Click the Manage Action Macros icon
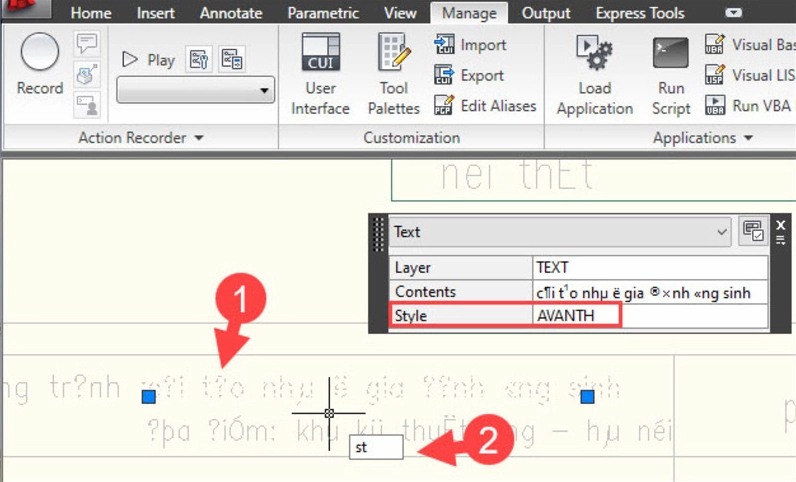The width and height of the screenshot is (796, 482). 232,59
